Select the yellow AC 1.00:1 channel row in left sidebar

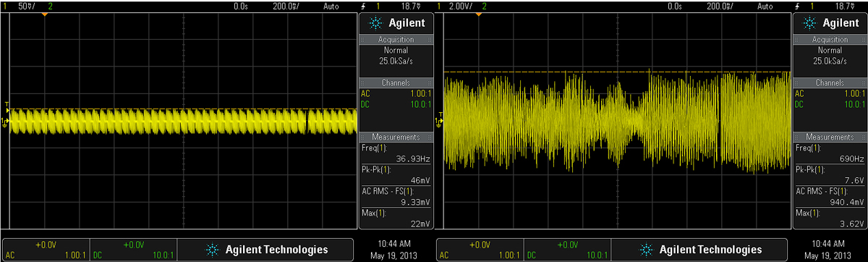(396, 93)
